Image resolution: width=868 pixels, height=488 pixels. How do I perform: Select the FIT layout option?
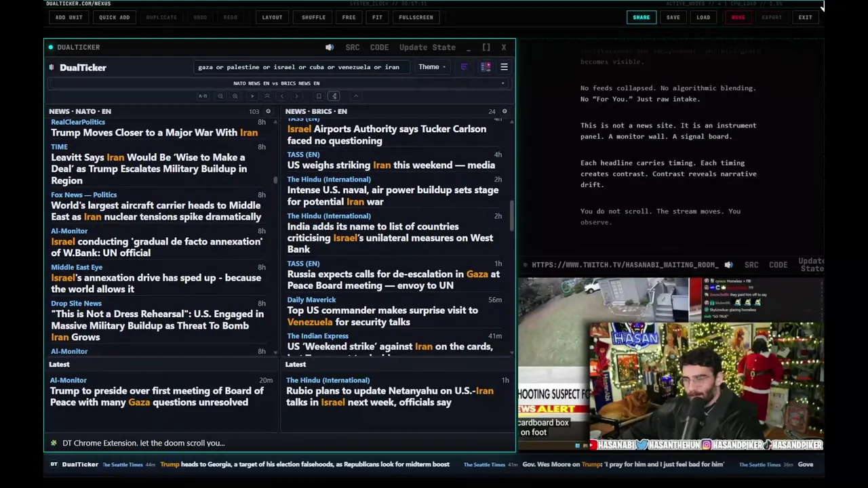pos(377,18)
